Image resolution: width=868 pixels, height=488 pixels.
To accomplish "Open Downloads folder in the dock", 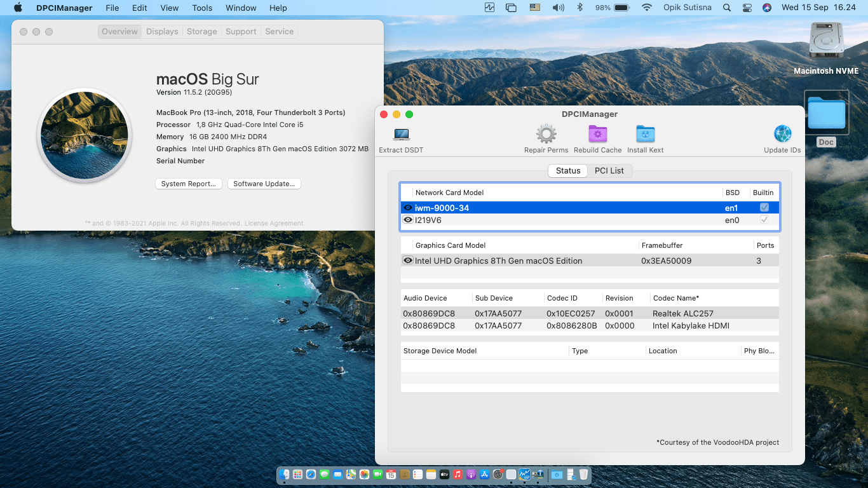I will 557,474.
